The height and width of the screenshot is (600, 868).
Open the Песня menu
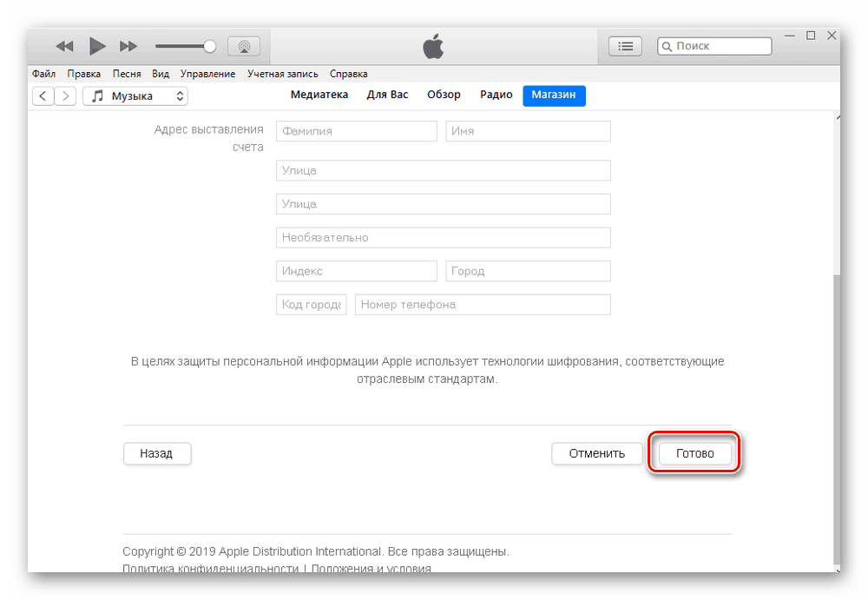pos(127,74)
